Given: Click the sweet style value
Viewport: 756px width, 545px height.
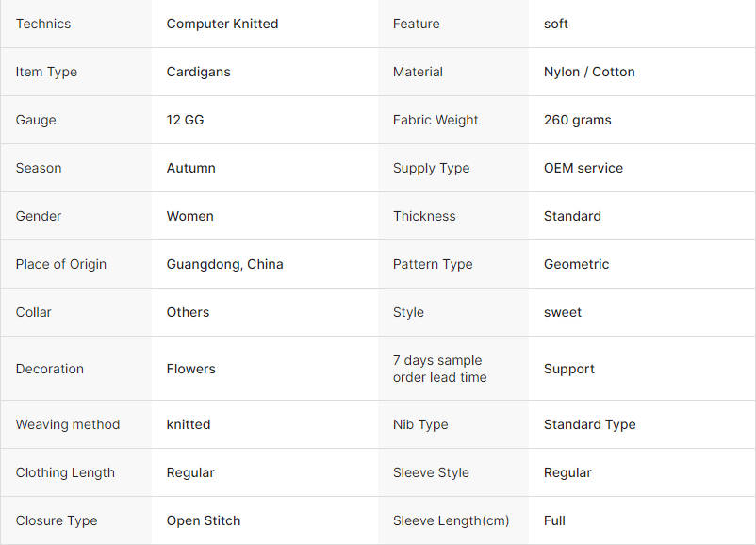Looking at the screenshot, I should pyautogui.click(x=563, y=312).
